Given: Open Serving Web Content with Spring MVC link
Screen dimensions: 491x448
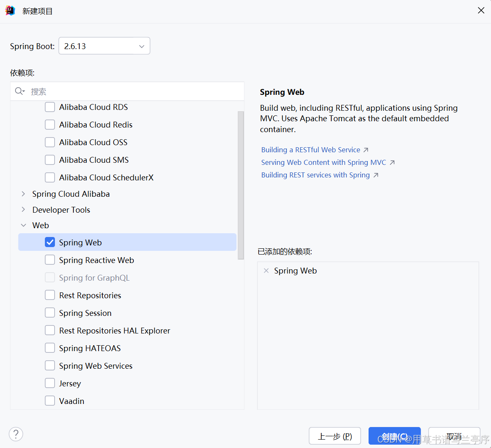Looking at the screenshot, I should pos(323,163).
